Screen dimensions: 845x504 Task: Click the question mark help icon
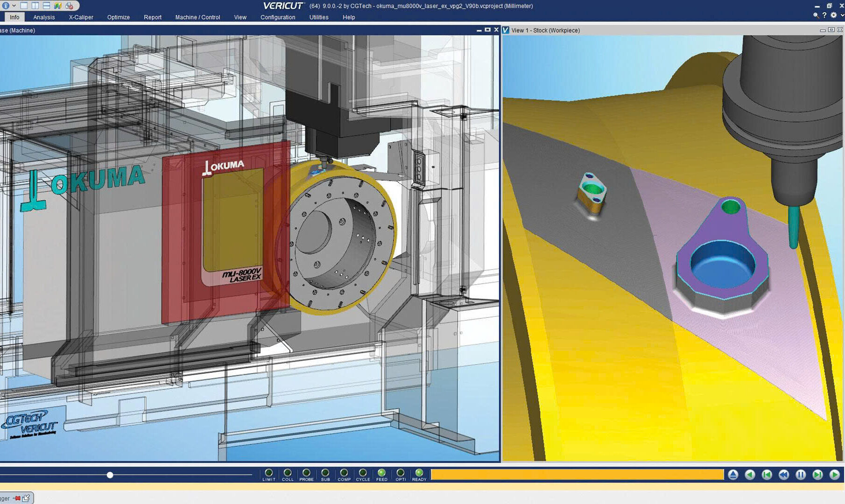click(824, 15)
